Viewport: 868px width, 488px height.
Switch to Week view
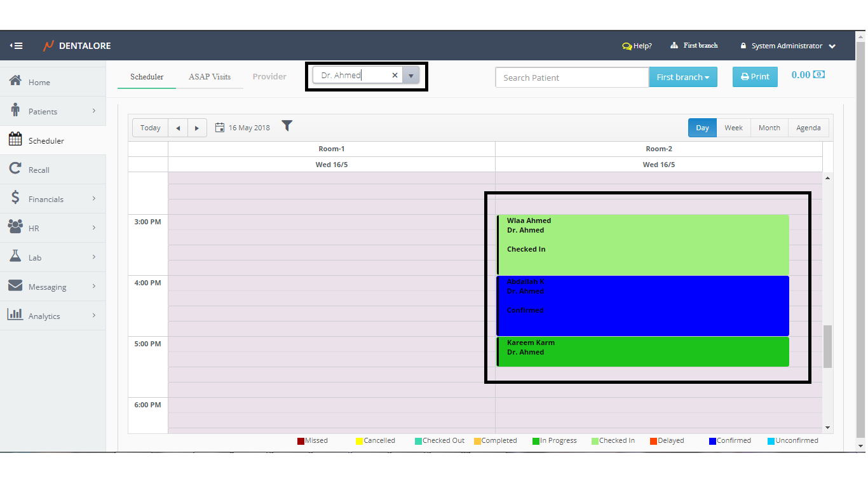(733, 128)
